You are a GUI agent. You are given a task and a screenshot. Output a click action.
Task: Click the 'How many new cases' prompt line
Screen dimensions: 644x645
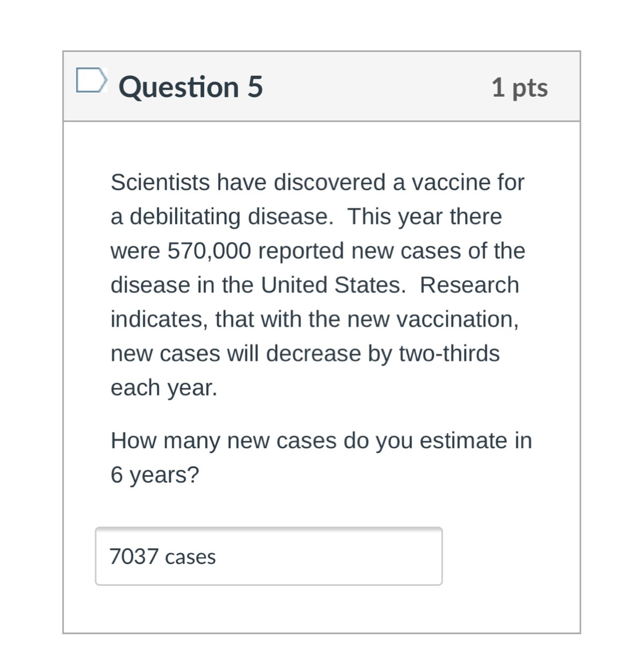(321, 441)
